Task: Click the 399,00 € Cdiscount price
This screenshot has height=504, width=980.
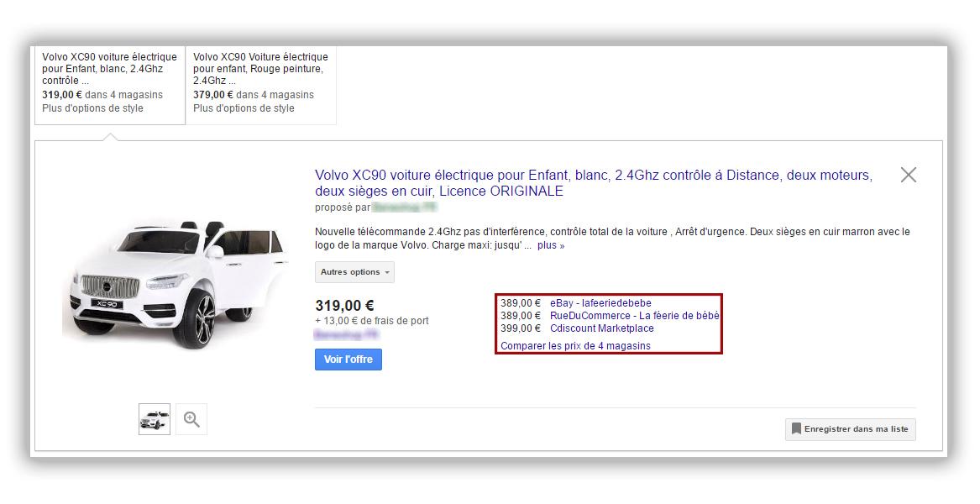Action: coord(521,328)
